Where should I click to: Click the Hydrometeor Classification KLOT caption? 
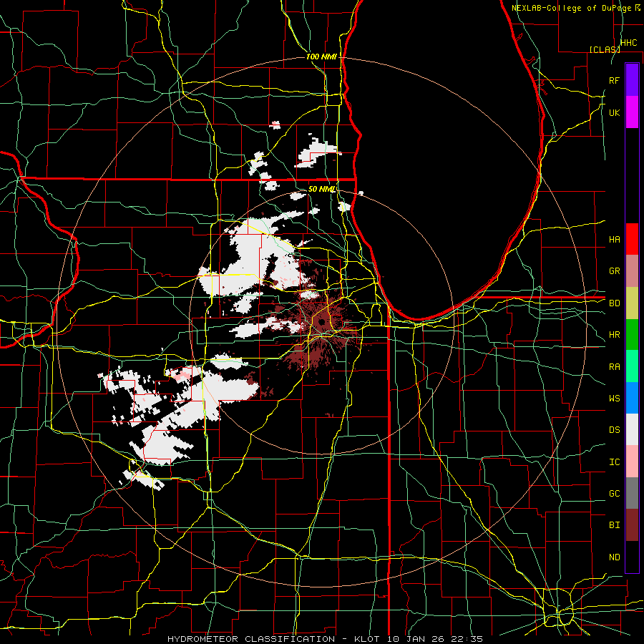pos(325,639)
